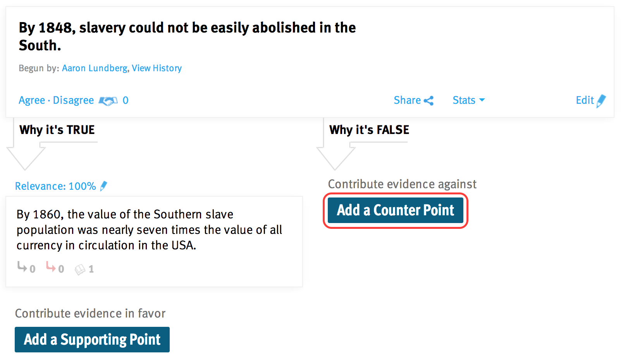Expand the Stats dropdown arrow

click(x=482, y=100)
